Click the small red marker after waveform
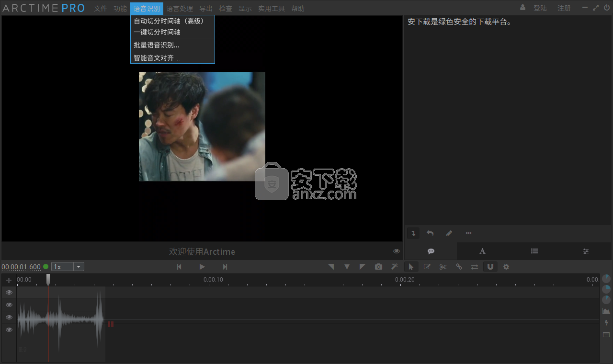The width and height of the screenshot is (613, 364). [x=111, y=324]
